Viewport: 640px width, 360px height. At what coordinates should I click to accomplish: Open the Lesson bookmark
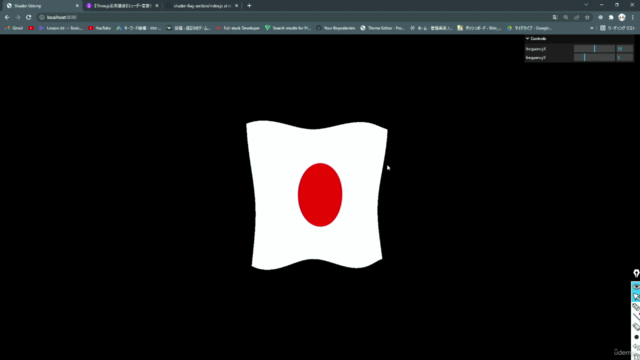[60, 28]
